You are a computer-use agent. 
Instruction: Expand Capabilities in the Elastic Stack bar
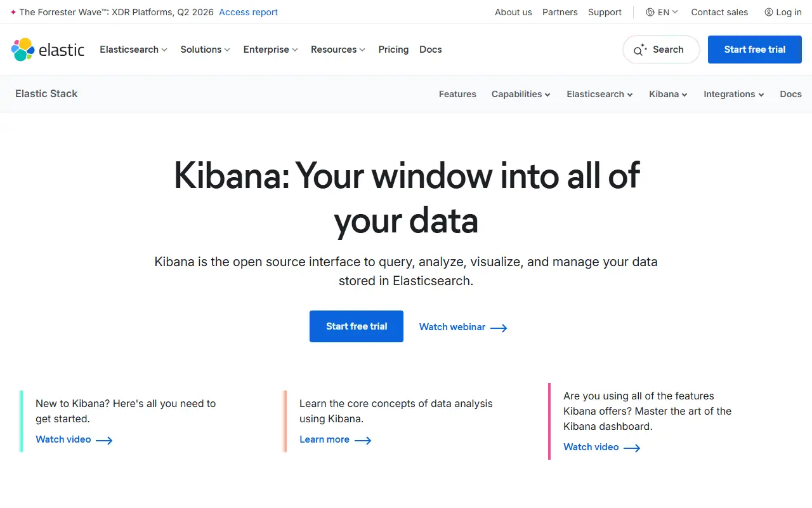coord(521,94)
